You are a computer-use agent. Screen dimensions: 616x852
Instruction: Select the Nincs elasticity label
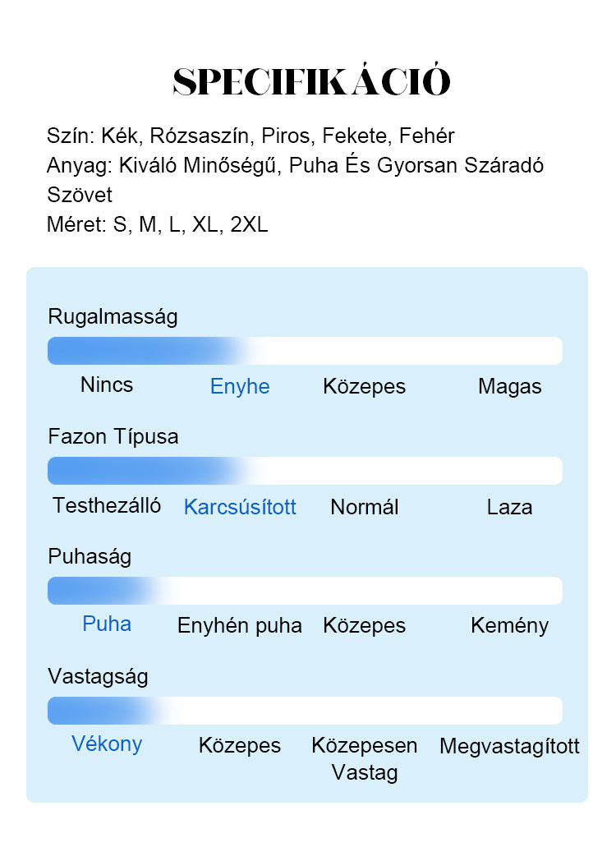pos(107,385)
